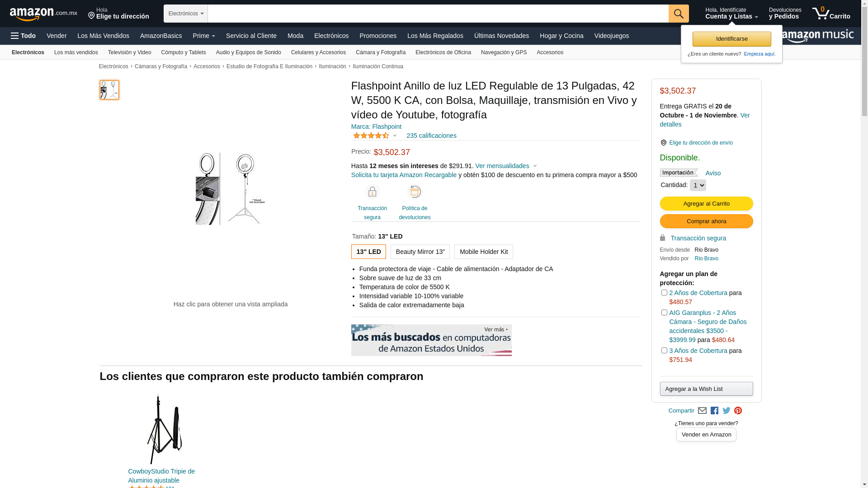Share product on Twitter icon
This screenshot has width=868, height=488.
(x=726, y=411)
